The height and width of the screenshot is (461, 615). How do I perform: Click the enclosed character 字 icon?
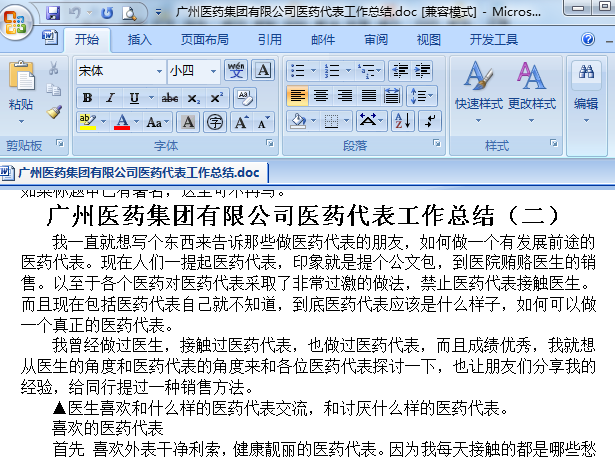point(215,122)
